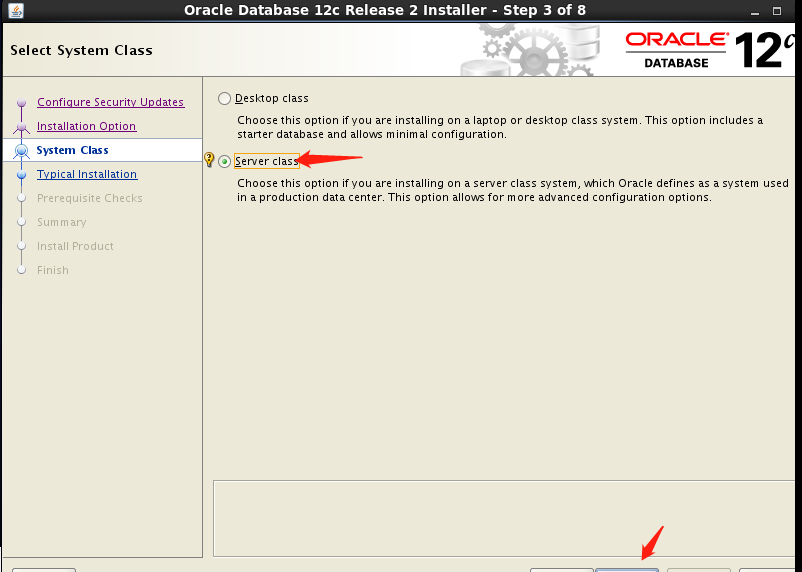This screenshot has height=572, width=802.
Task: Maximize the Oracle installer window
Action: tap(776, 11)
